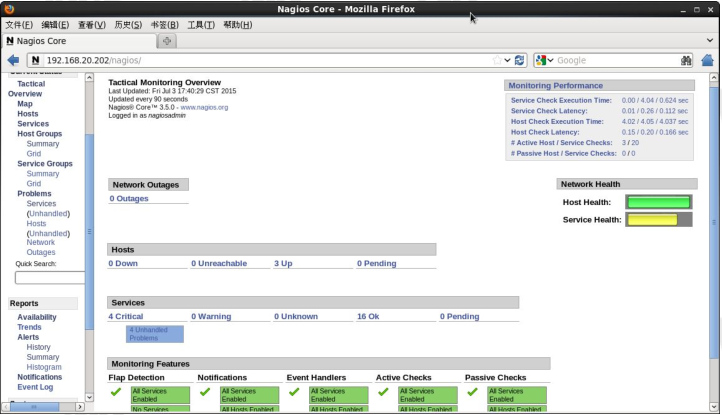Click the 3 Up hosts link
Viewport: 722px width, 415px height.
coord(283,263)
